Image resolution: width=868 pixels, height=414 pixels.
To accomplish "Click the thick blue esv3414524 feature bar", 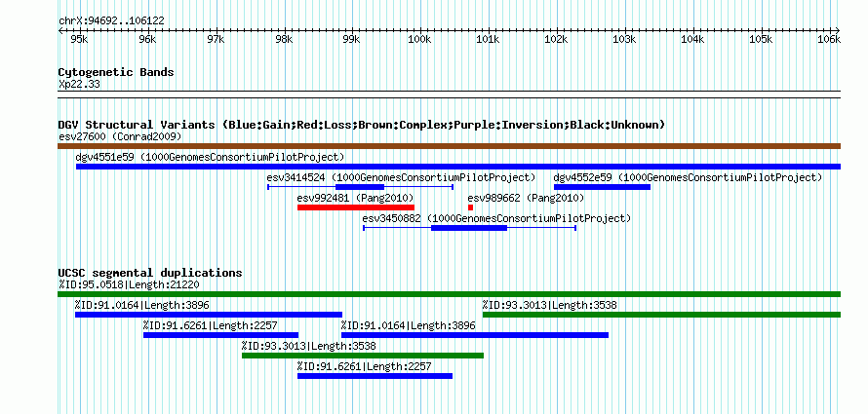I will click(360, 187).
